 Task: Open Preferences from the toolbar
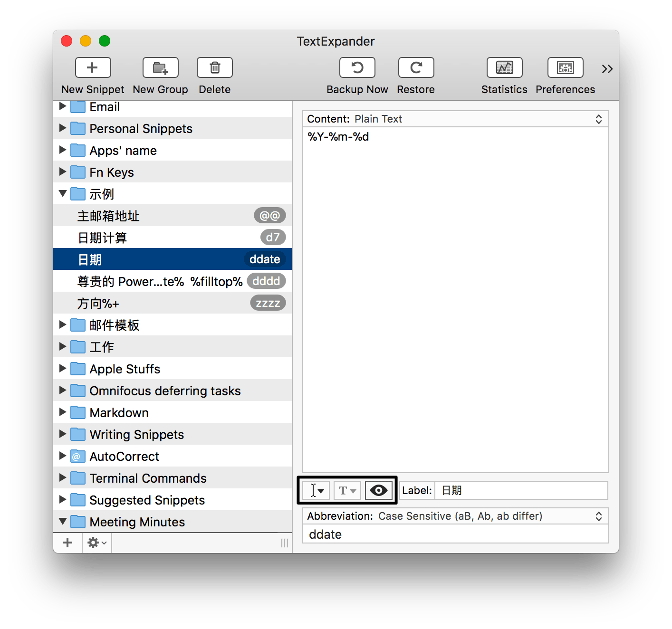(565, 67)
